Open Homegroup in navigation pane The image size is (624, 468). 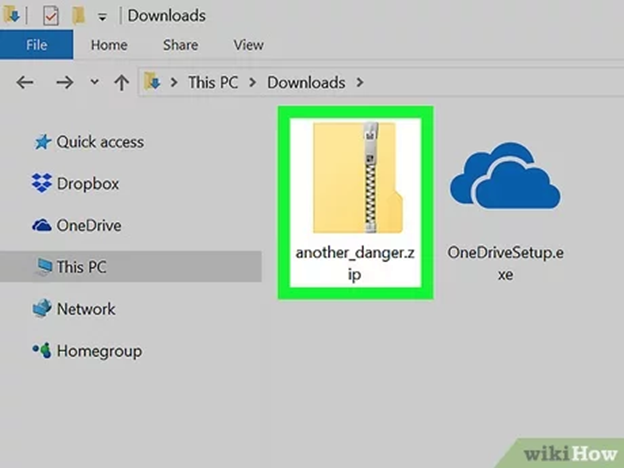click(99, 351)
